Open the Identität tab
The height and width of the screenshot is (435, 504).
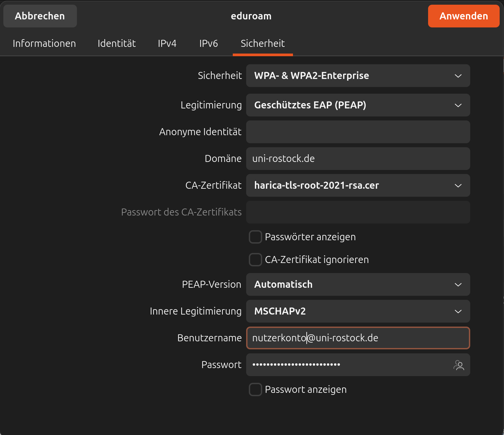[117, 43]
